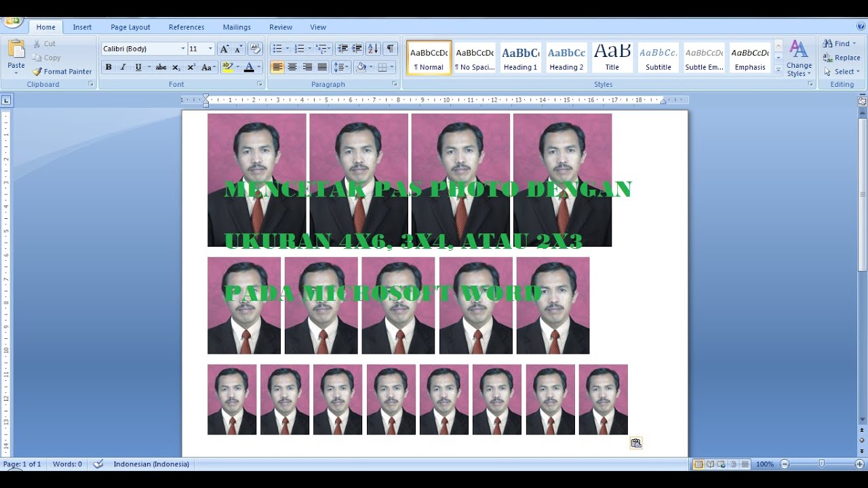Viewport: 868px width, 488px height.
Task: Toggle Strikethrough formatting
Action: click(161, 67)
